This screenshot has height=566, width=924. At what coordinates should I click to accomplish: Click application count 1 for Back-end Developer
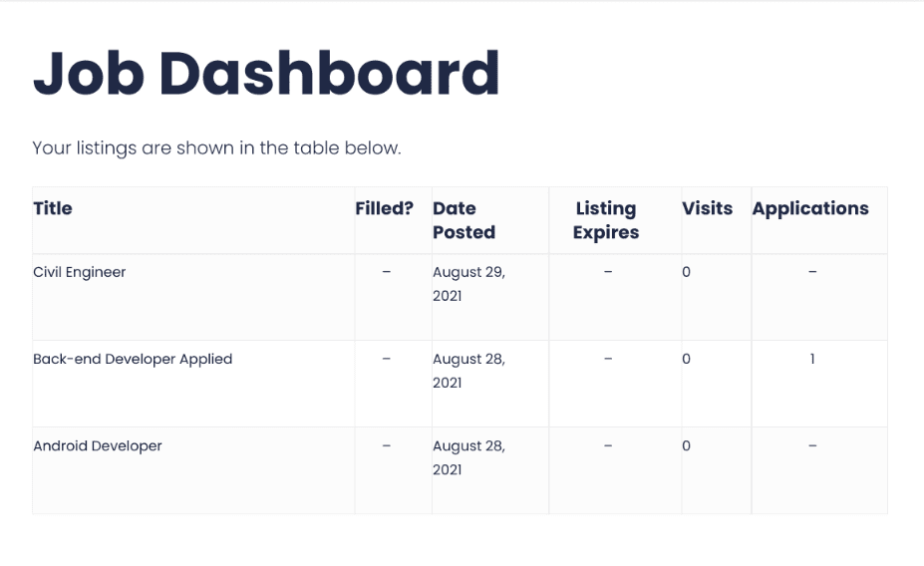(812, 359)
